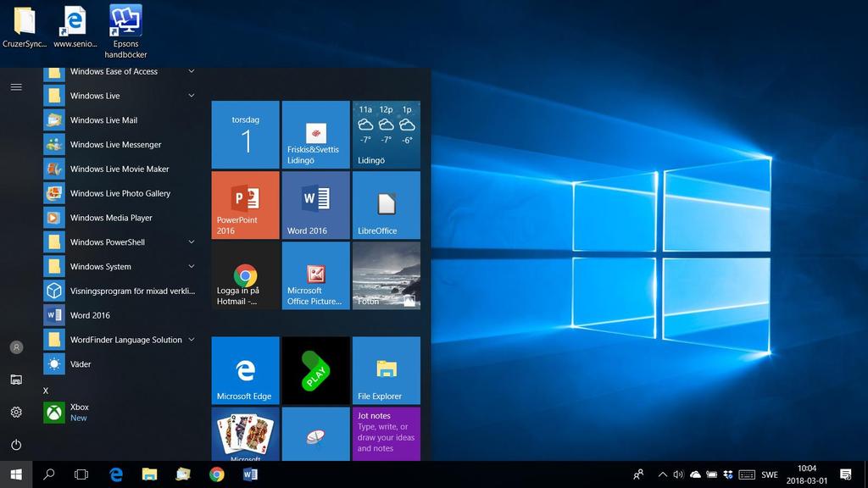Open Windows Live Movie Maker
The image size is (868, 488).
[119, 169]
